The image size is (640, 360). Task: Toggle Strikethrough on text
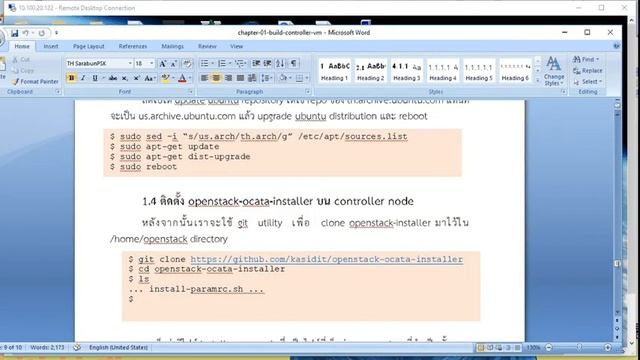pyautogui.click(x=113, y=78)
